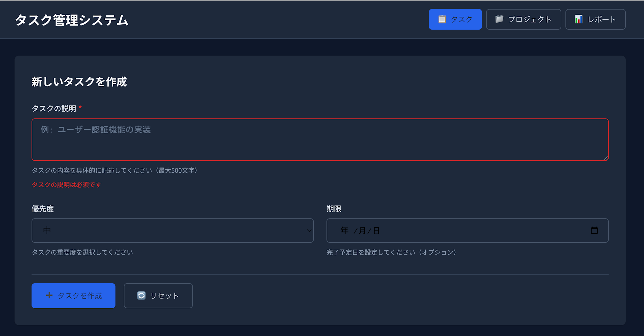The width and height of the screenshot is (644, 336).
Task: Click the plus icon on タスクを作成 button
Action: click(x=49, y=295)
